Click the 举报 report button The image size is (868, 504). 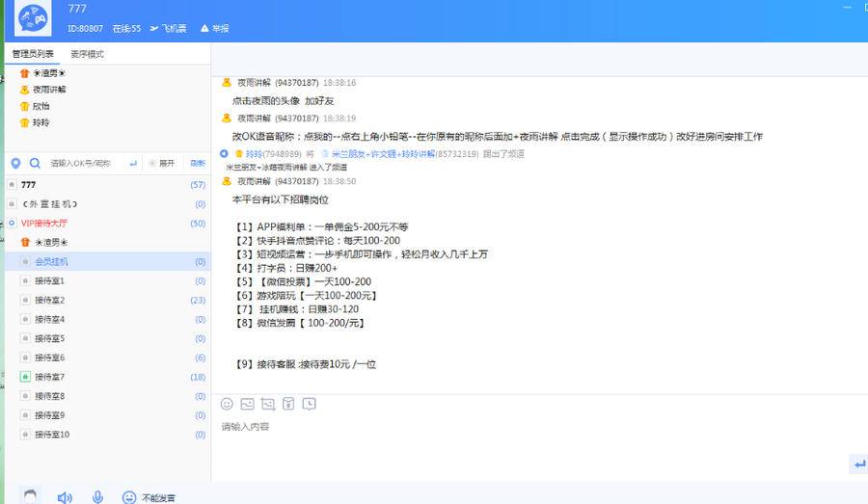pyautogui.click(x=215, y=29)
